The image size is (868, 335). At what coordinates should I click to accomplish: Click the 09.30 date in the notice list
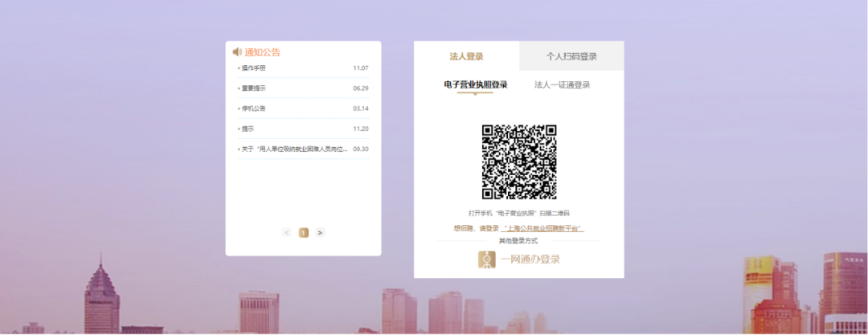click(x=361, y=149)
